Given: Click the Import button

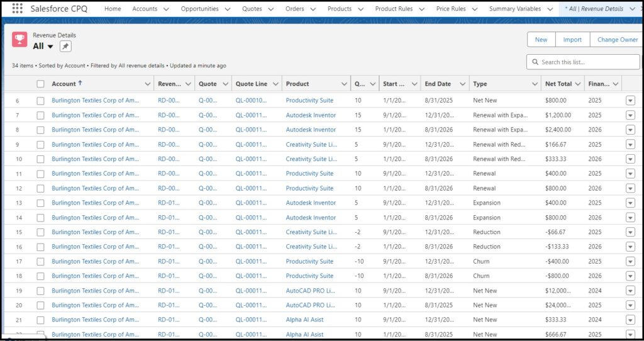Looking at the screenshot, I should [x=572, y=40].
